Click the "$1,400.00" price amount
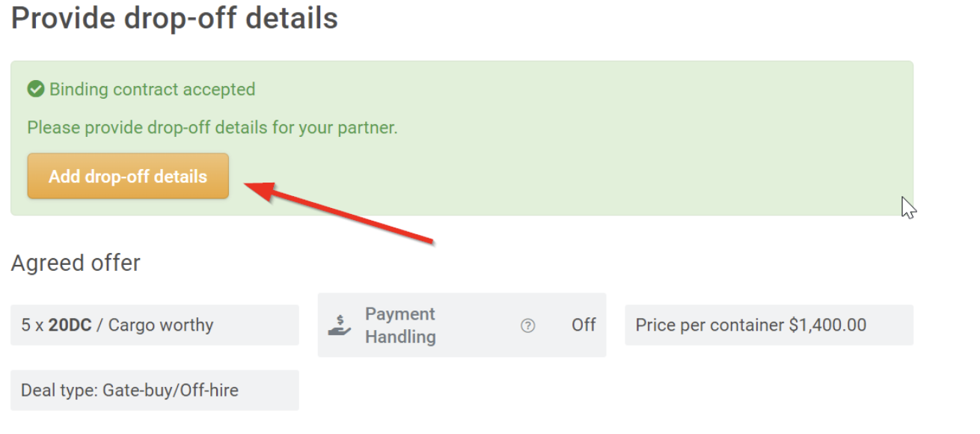The image size is (980, 434). pyautogui.click(x=827, y=325)
